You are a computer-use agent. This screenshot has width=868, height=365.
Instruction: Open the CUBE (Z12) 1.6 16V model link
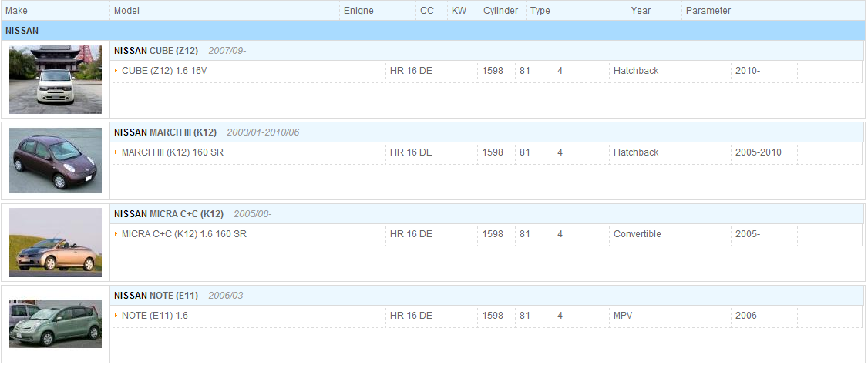pyautogui.click(x=164, y=71)
